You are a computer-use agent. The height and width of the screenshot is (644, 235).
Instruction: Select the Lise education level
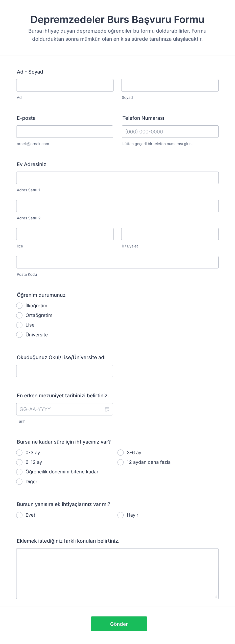coord(19,325)
